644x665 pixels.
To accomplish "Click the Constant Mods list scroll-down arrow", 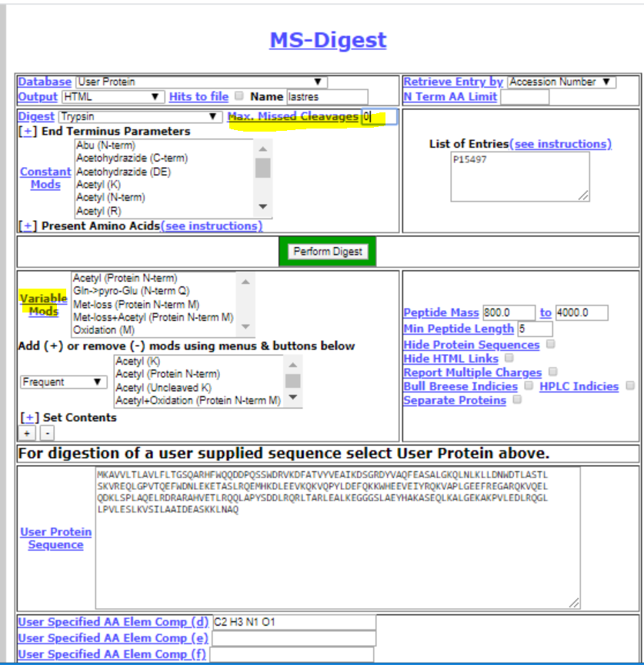I will click(263, 206).
